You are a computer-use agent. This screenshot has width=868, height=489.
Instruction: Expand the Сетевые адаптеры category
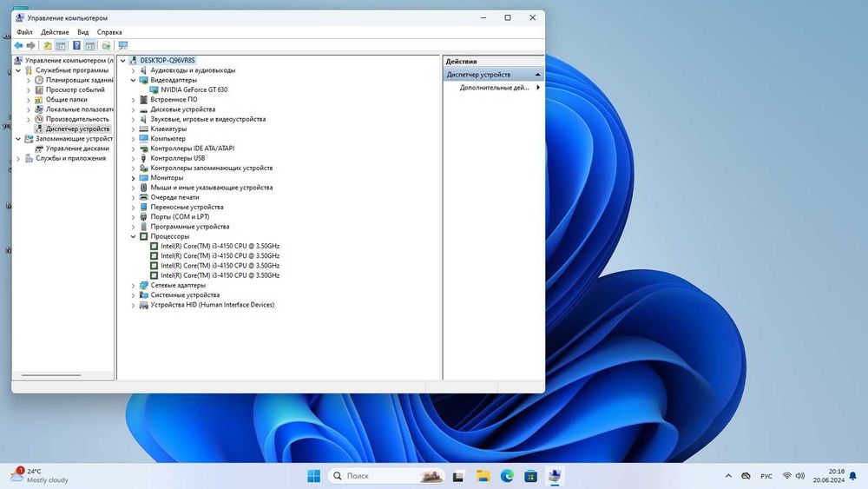[134, 285]
